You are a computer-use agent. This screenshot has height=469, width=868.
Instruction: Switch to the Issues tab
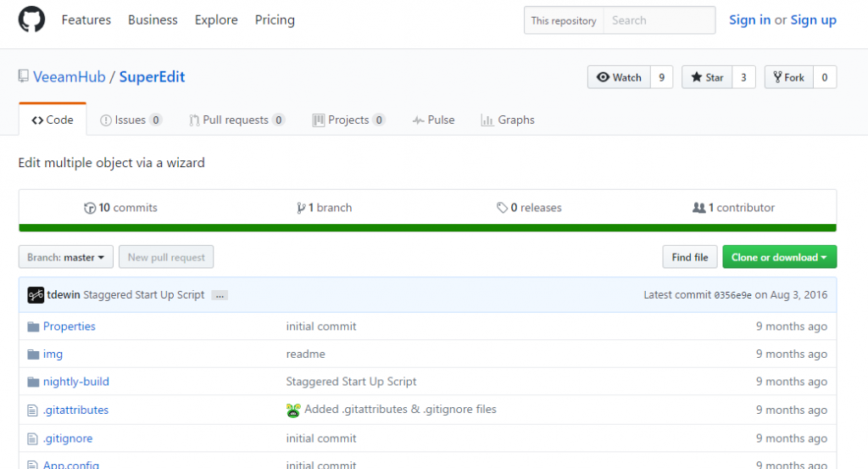131,120
